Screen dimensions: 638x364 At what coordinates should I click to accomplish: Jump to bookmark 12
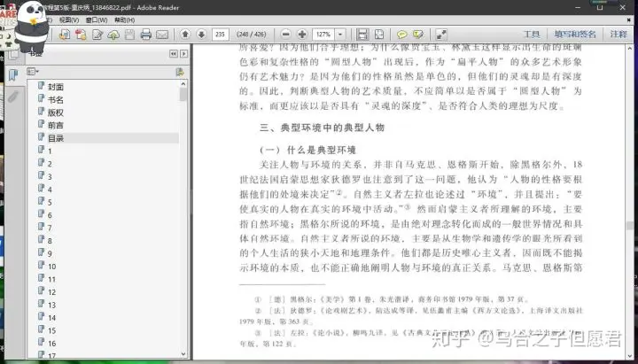coord(51,292)
